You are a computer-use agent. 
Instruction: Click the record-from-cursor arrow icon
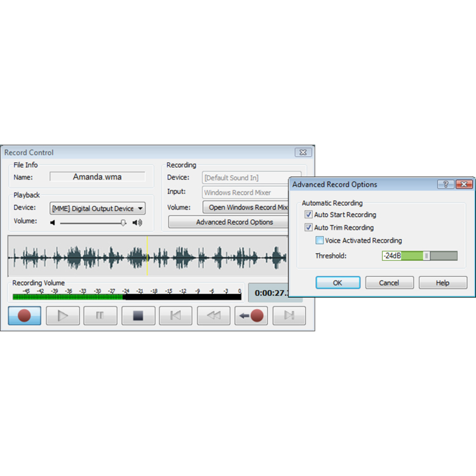click(x=251, y=315)
